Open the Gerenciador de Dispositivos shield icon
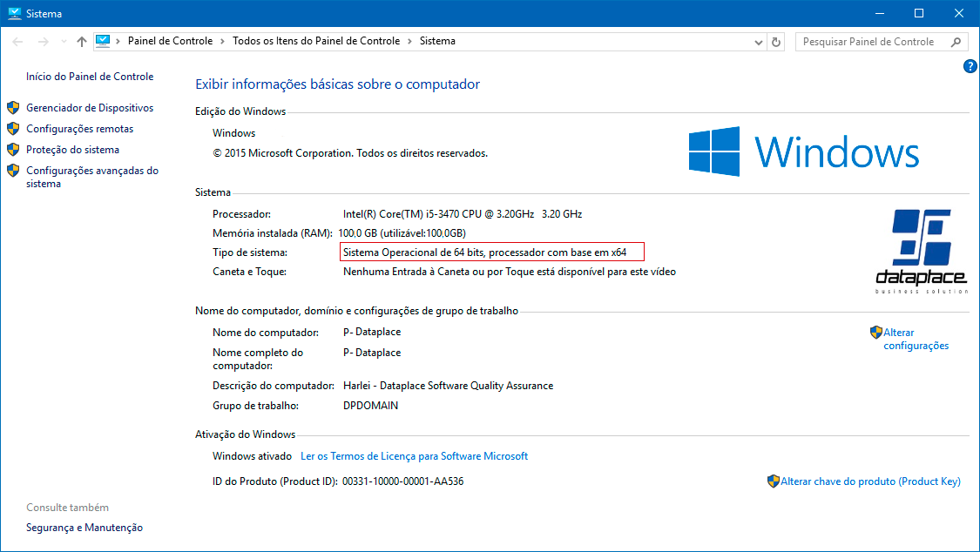980x552 pixels. pos(13,107)
